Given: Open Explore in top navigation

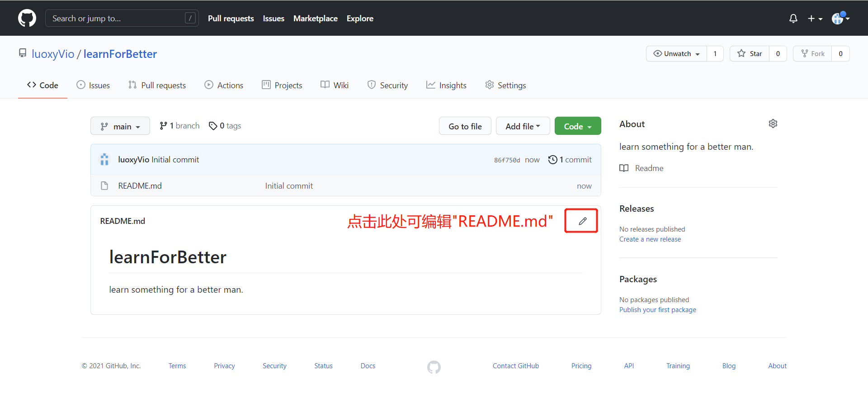Looking at the screenshot, I should (360, 19).
